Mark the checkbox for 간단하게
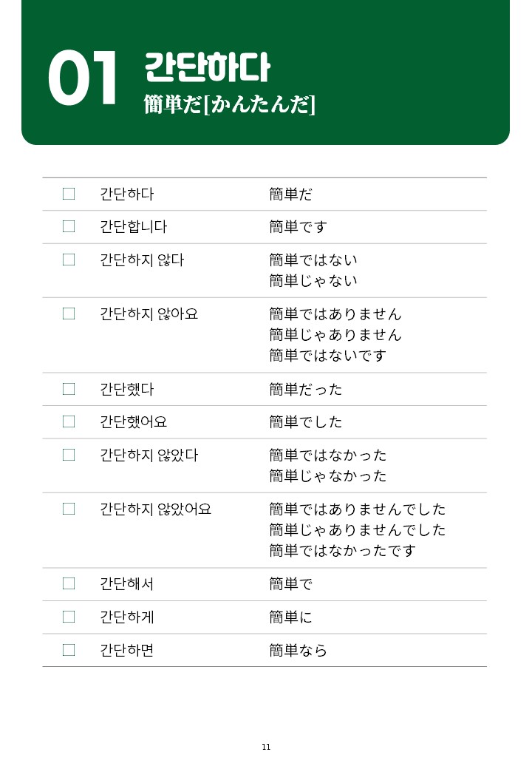Viewport: 532px width, 769px height. coord(69,617)
